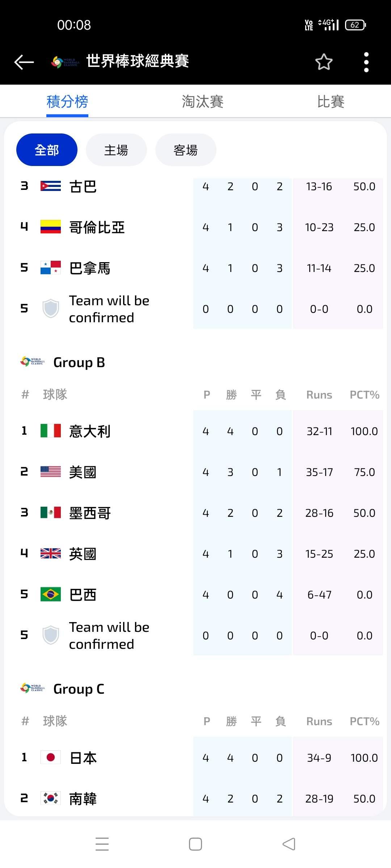Image resolution: width=391 pixels, height=868 pixels.
Task: Open the 淘汰賽 tab
Action: [202, 102]
